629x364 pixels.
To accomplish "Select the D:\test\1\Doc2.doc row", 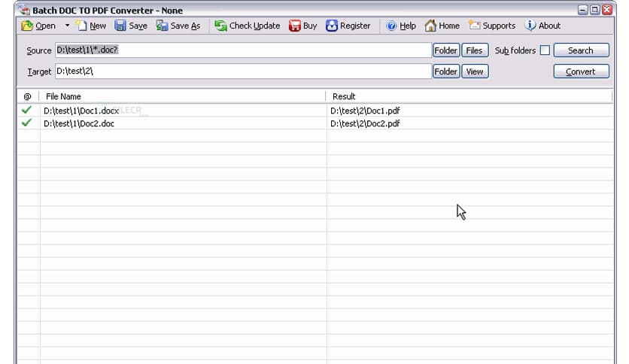I will tap(315, 123).
